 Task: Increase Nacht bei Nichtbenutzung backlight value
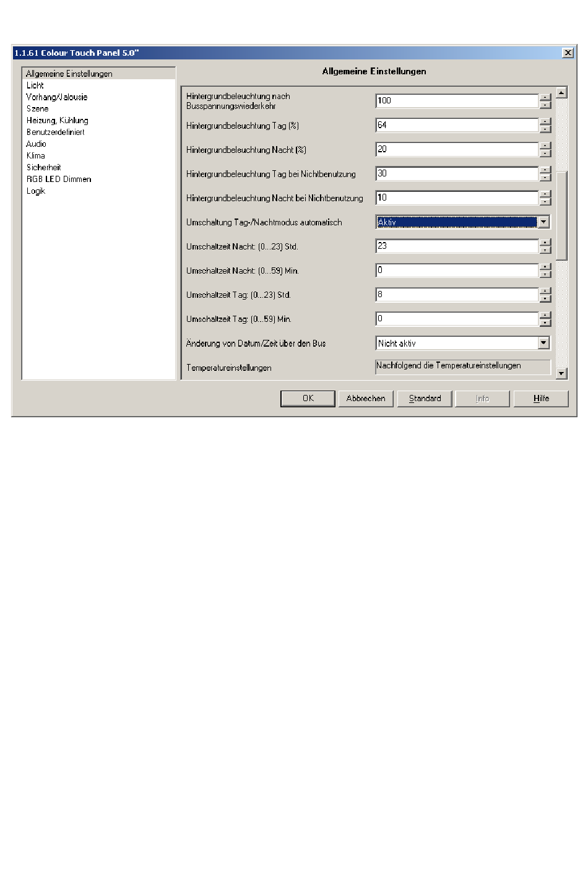pos(545,194)
